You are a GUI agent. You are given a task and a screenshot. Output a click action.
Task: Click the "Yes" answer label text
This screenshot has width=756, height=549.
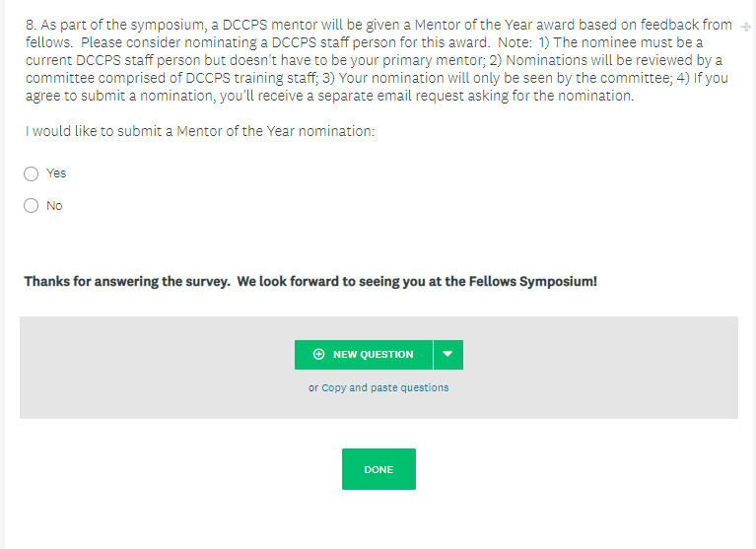56,173
